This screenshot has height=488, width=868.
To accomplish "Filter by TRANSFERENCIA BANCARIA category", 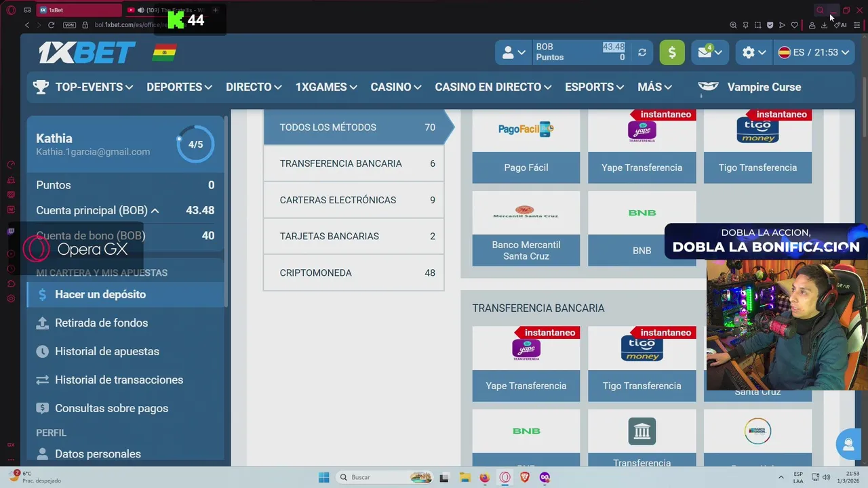I will click(x=353, y=163).
